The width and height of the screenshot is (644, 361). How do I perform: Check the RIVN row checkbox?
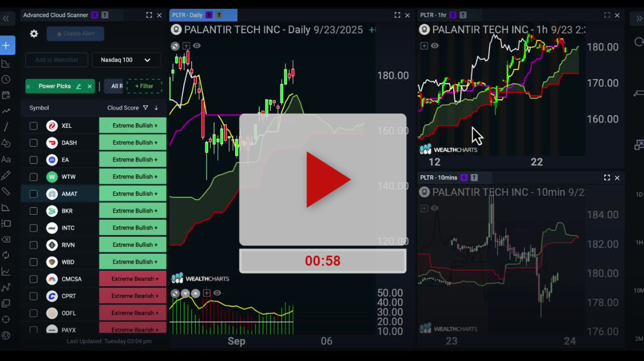pyautogui.click(x=34, y=245)
